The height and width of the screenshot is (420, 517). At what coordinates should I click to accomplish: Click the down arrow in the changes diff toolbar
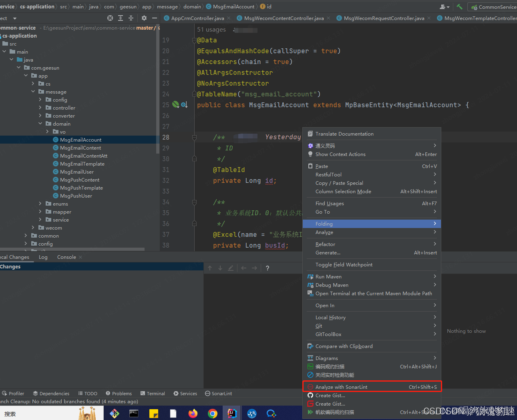tap(220, 268)
